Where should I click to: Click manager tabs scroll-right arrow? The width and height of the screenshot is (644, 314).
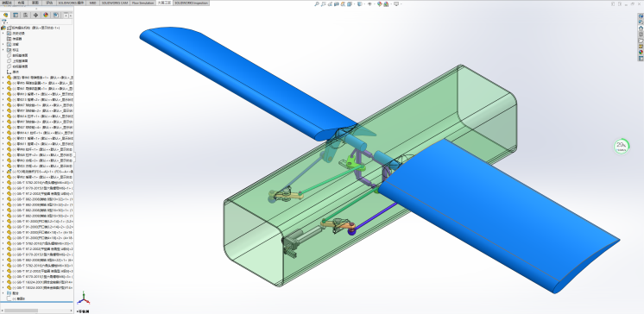[71, 16]
